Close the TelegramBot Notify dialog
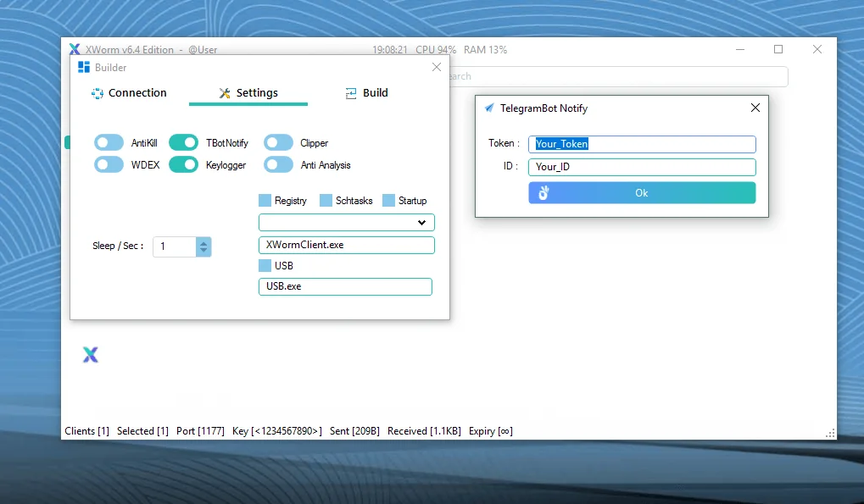Screen dimensions: 864x504 tap(755, 108)
